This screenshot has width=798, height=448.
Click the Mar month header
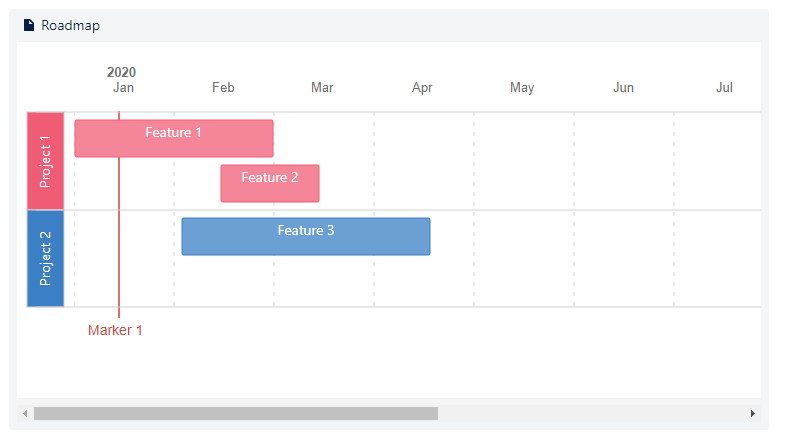tap(322, 88)
